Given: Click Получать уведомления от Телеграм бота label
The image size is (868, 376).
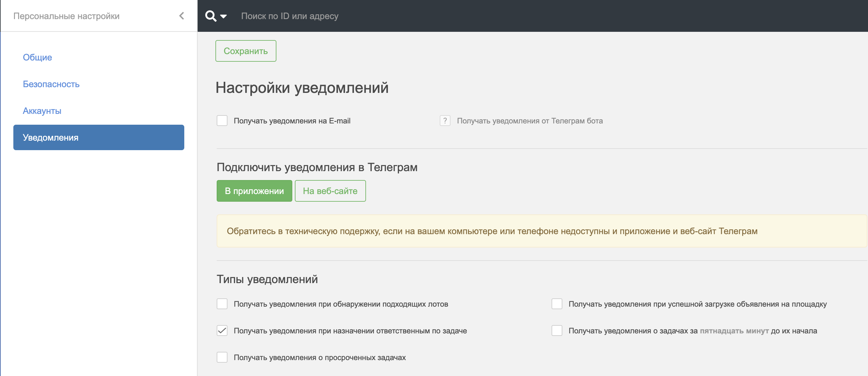Looking at the screenshot, I should coord(530,121).
